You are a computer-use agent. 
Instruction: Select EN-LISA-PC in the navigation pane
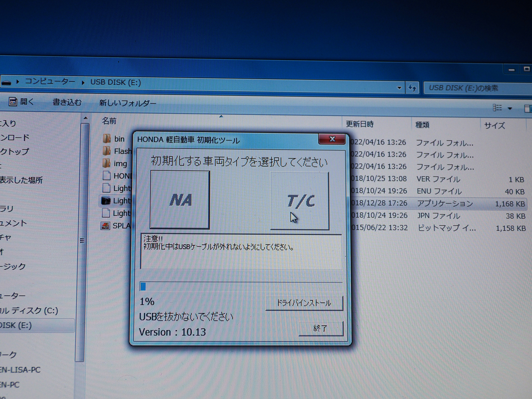tap(20, 370)
